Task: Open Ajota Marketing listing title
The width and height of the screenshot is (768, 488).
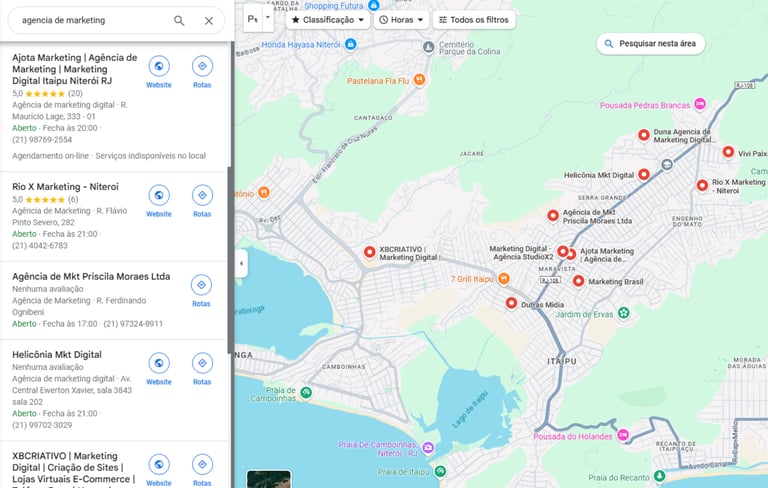Action: [x=74, y=69]
